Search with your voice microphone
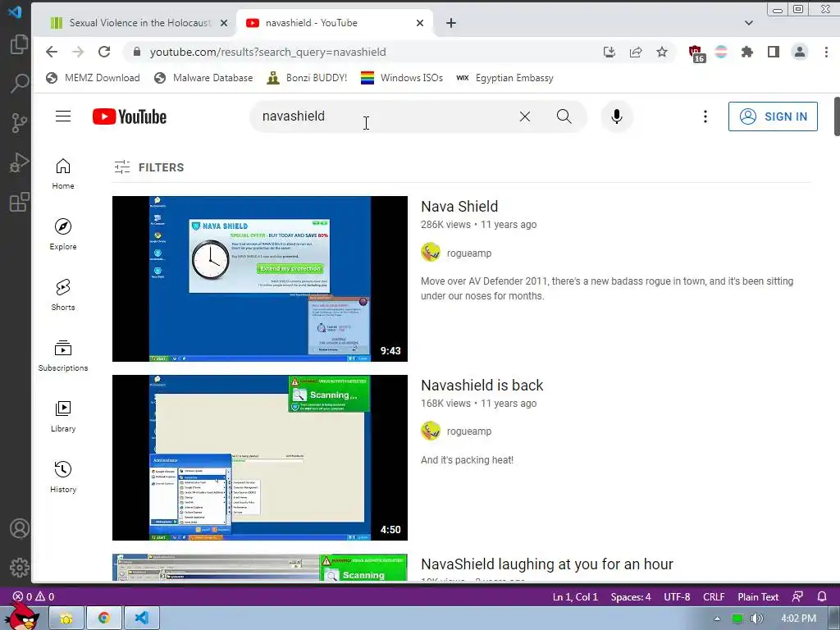This screenshot has width=840, height=630. 617,116
